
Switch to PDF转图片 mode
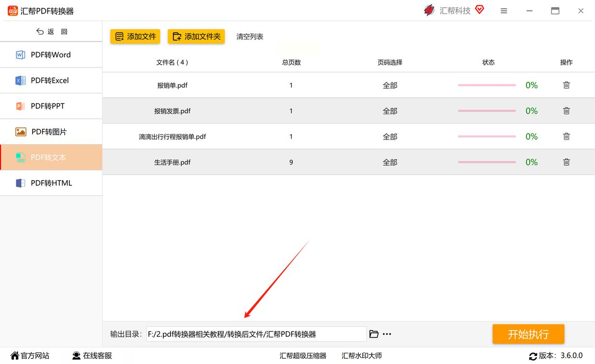coord(51,132)
